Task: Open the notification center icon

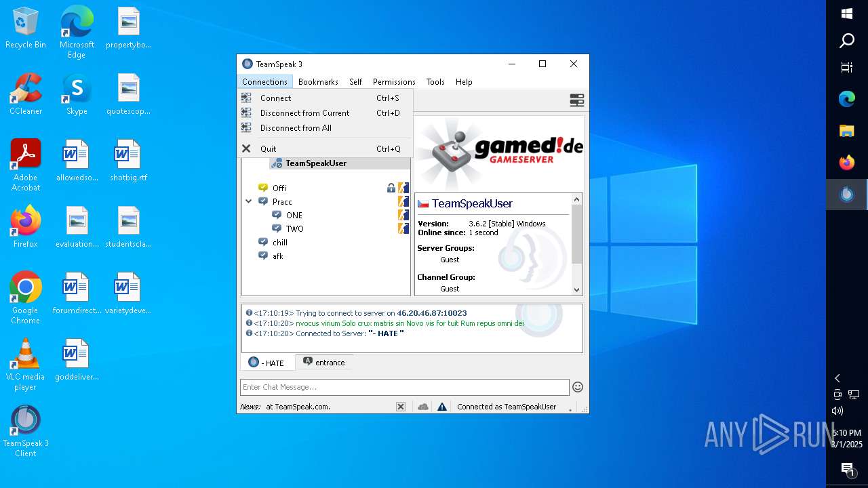Action: (847, 468)
